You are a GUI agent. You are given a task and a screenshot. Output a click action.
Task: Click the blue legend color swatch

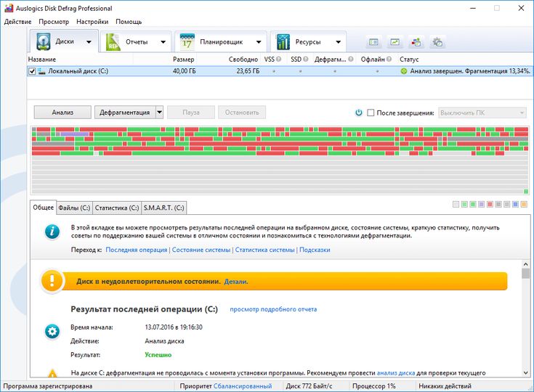pos(515,204)
